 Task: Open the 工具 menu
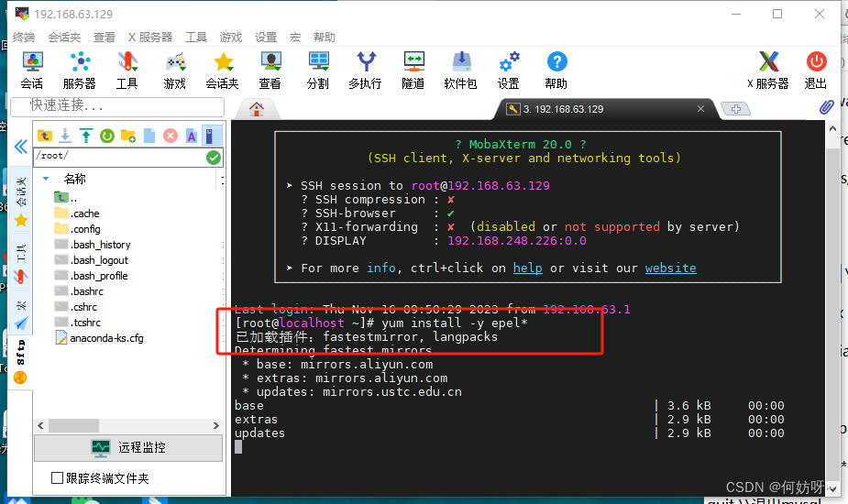click(196, 38)
